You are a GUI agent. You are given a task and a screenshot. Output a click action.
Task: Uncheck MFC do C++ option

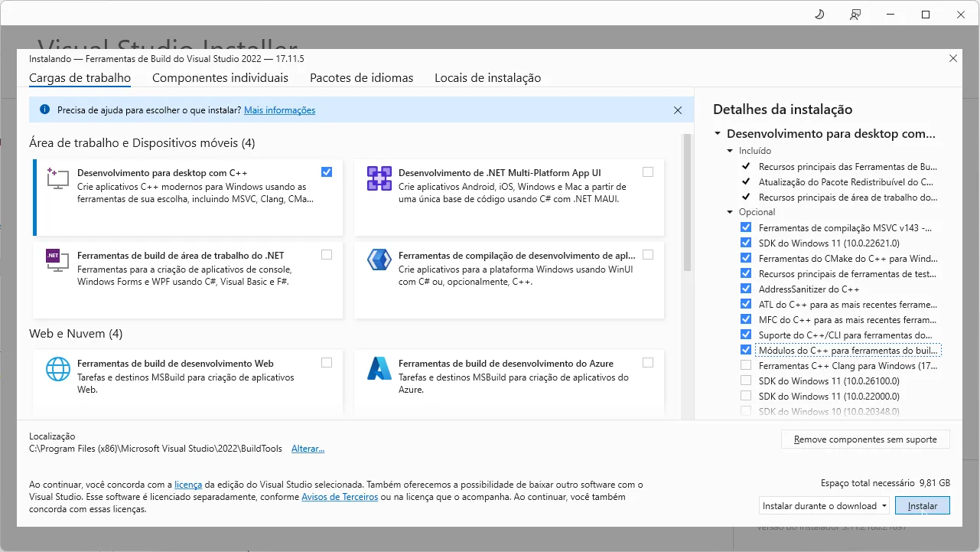coord(746,319)
